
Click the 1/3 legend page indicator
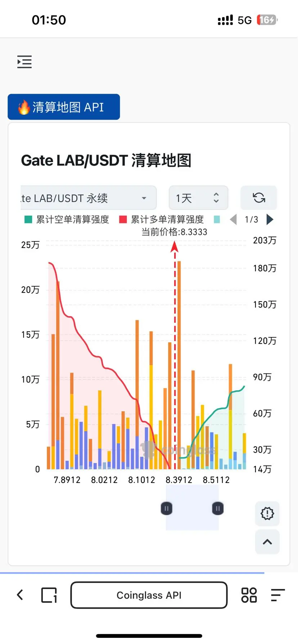click(251, 220)
